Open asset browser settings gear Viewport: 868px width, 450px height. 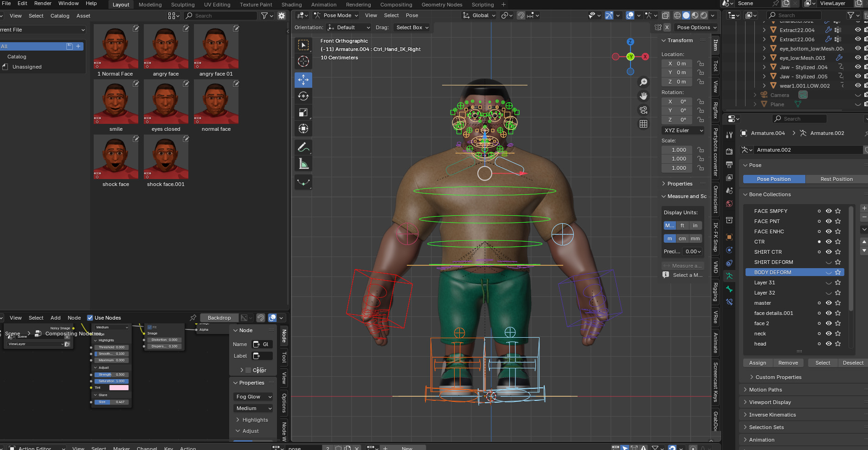282,16
